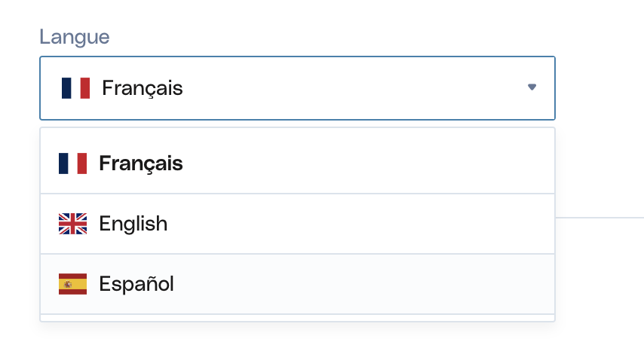Click the word Español in the list
644x339 pixels.
tap(136, 283)
